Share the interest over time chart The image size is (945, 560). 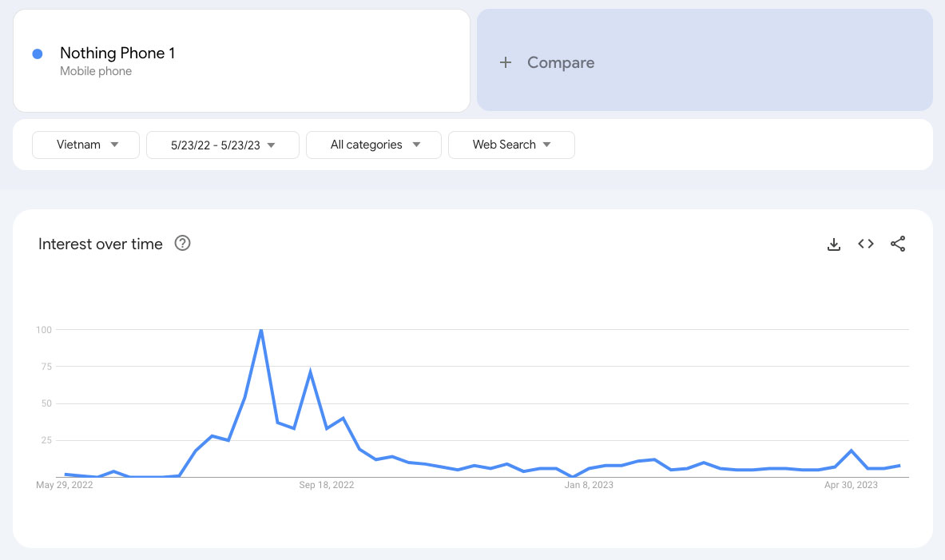[898, 244]
